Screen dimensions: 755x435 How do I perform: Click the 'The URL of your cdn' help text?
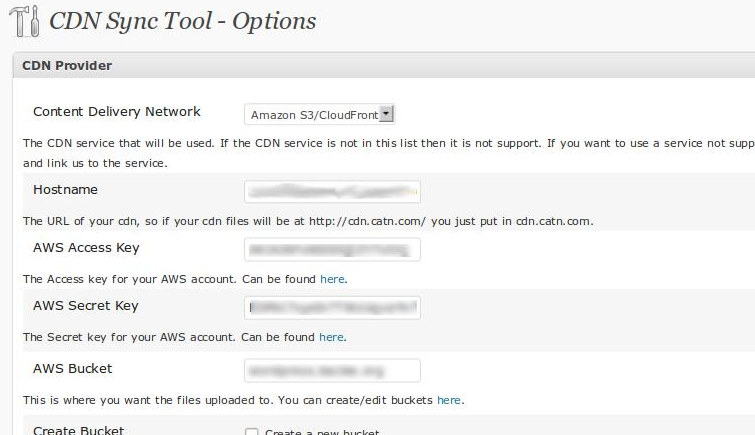click(x=308, y=222)
